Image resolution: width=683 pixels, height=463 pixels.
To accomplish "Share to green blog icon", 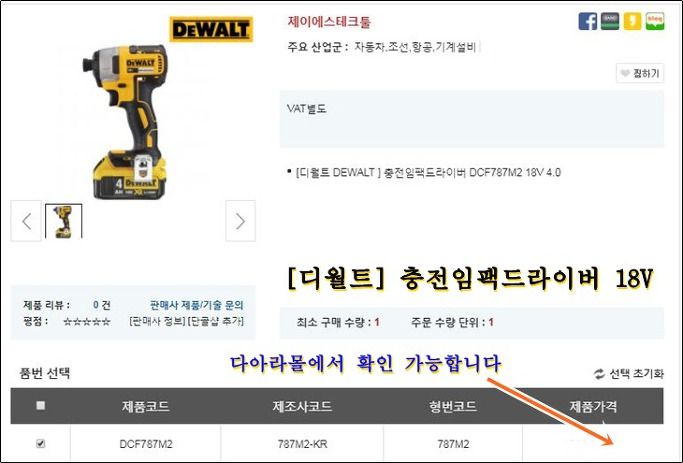I will click(655, 21).
